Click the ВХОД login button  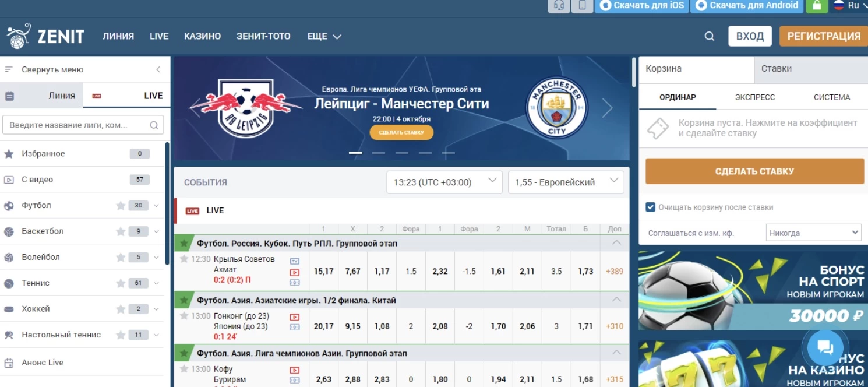(x=750, y=36)
